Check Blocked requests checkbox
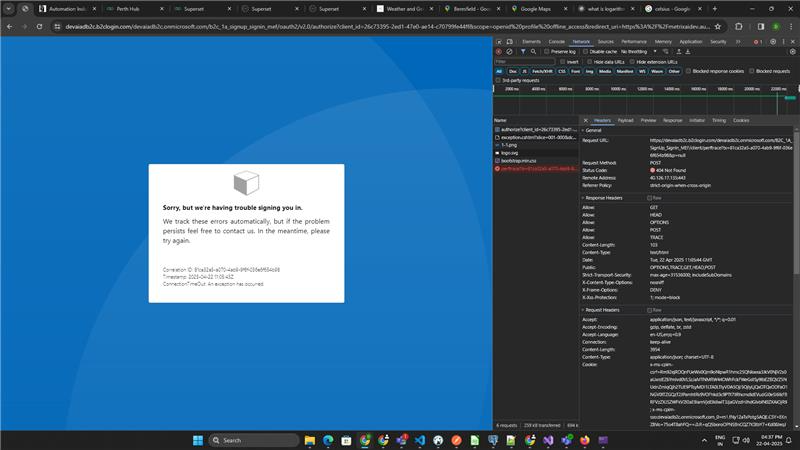800x450 pixels. pos(752,71)
